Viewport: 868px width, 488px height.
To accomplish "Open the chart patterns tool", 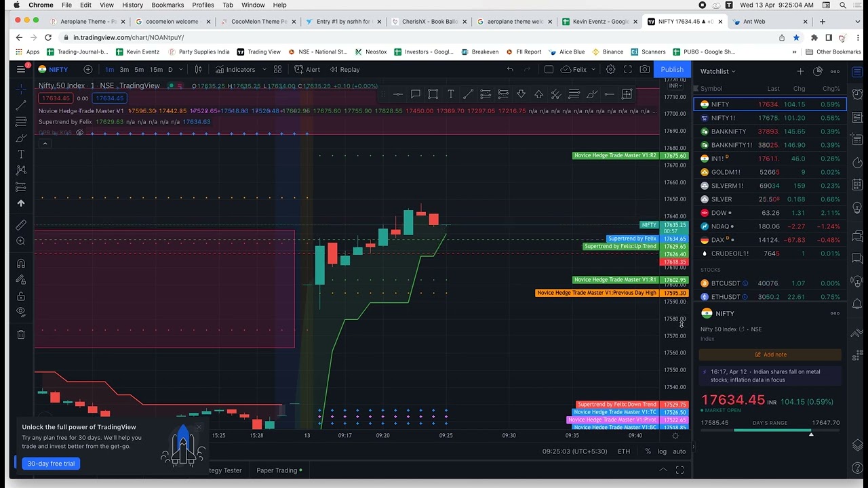I will click(x=21, y=170).
